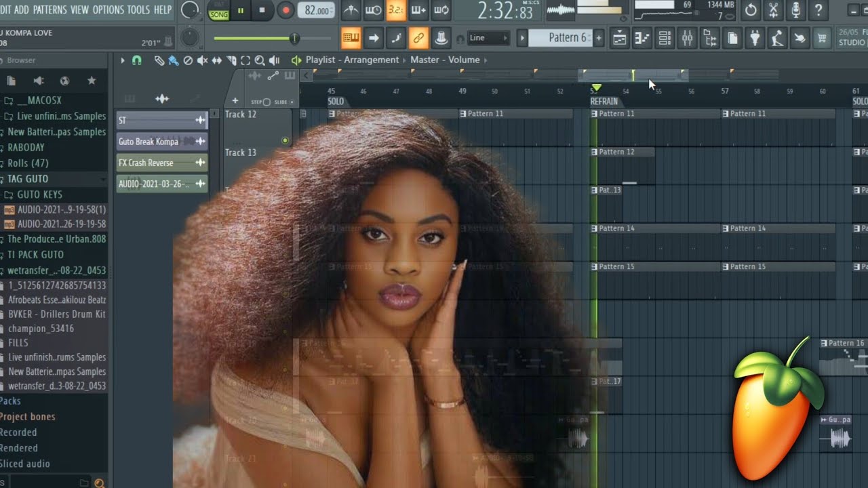The width and height of the screenshot is (868, 488).
Task: Open the help question mark icon
Action: pyautogui.click(x=818, y=10)
